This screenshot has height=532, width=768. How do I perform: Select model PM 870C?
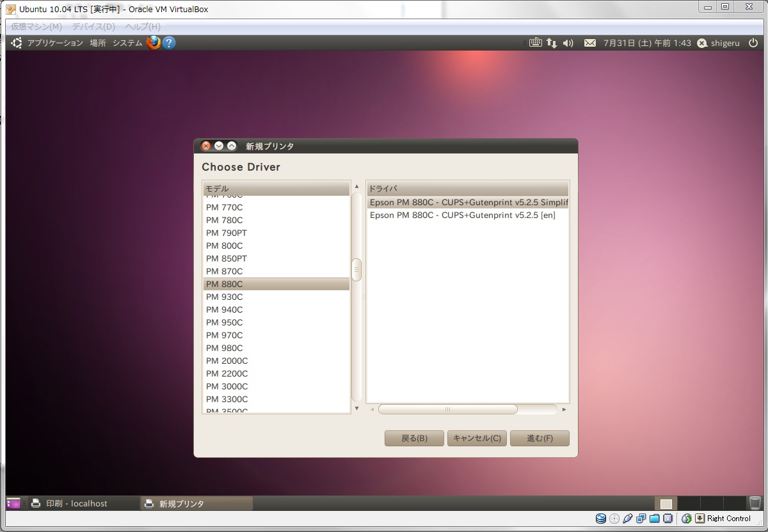[x=276, y=271]
